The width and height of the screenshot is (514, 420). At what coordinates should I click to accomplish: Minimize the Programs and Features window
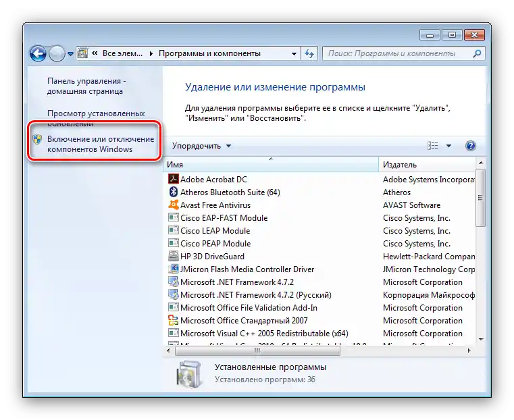coord(430,34)
